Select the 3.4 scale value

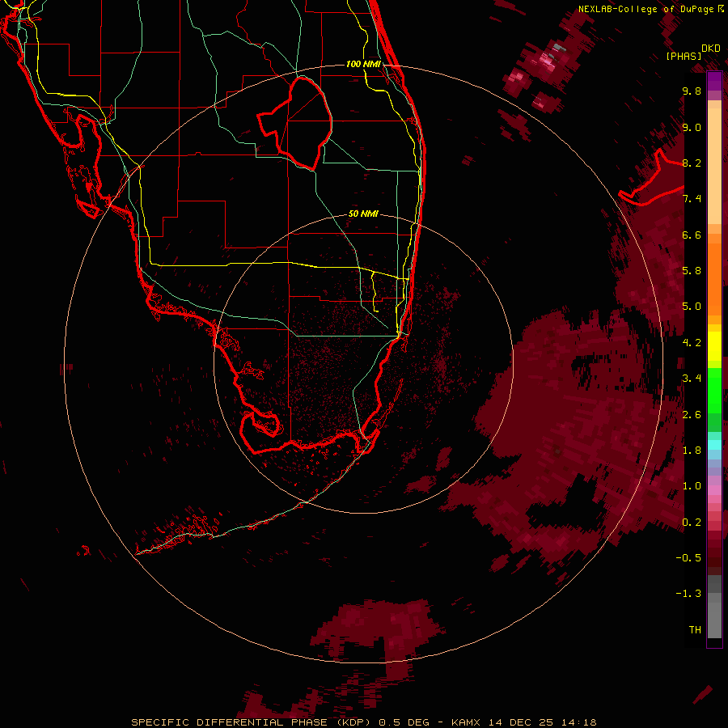click(692, 379)
